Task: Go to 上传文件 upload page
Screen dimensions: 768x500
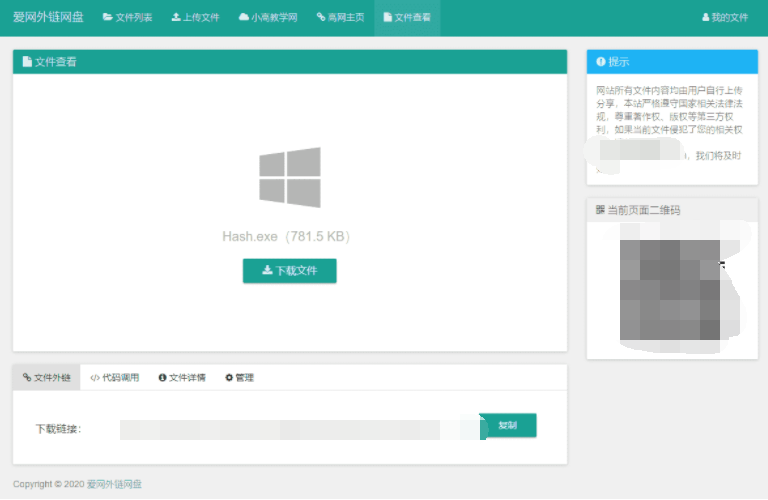Action: [195, 18]
